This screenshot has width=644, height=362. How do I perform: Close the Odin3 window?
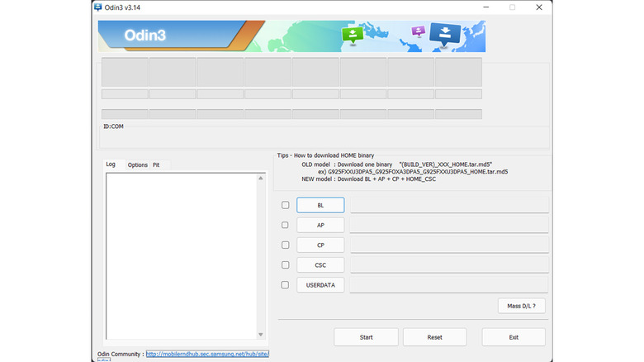pos(539,7)
